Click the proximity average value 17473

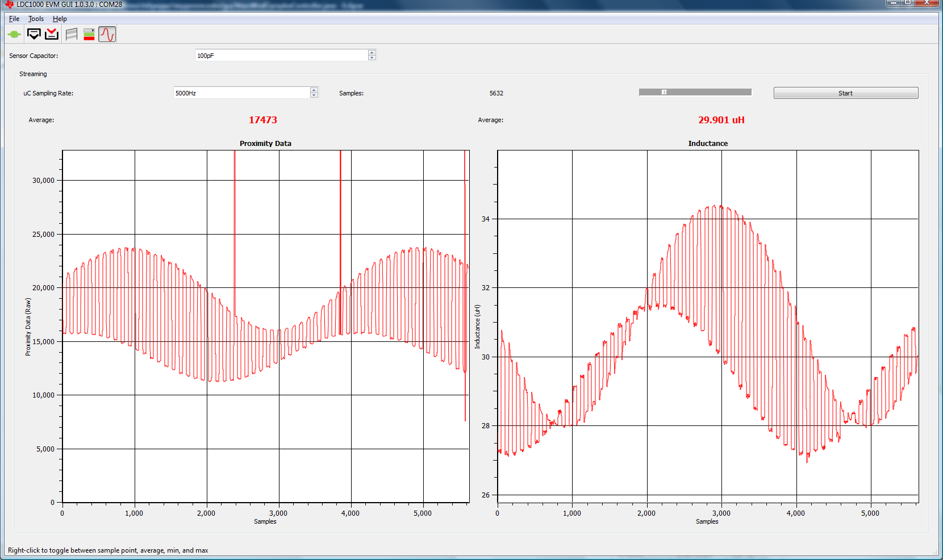pyautogui.click(x=263, y=120)
